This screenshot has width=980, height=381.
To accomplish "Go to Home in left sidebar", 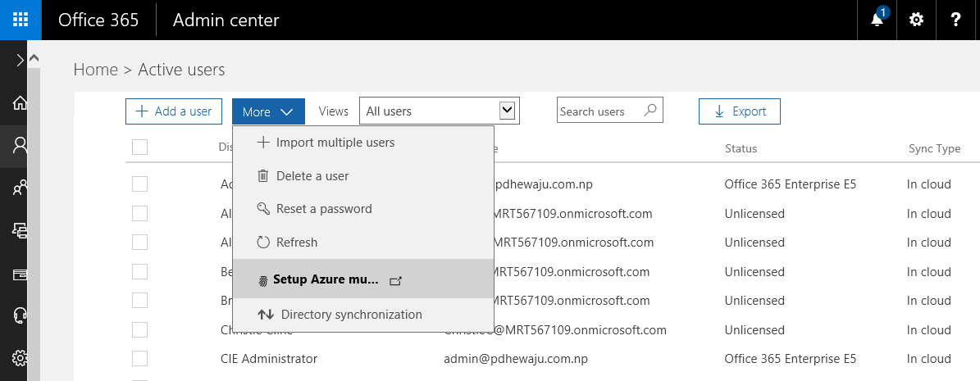I will coord(20,102).
